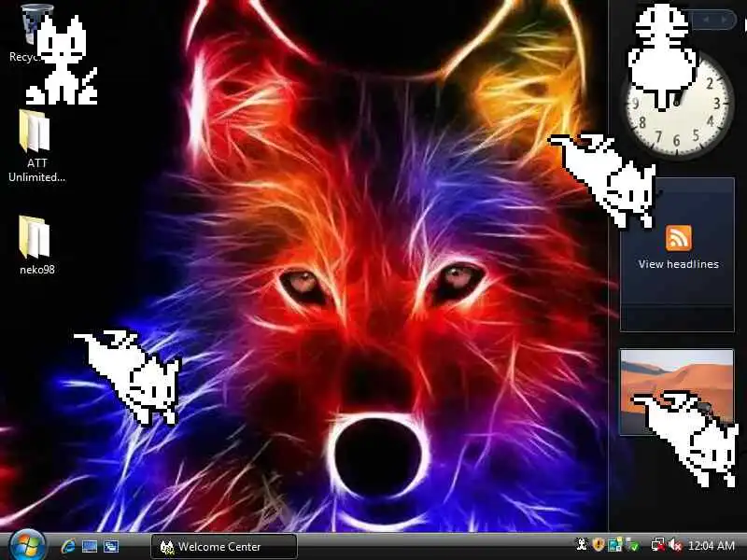Viewport: 747px width, 560px height.
Task: Click the orange RSS feed icon
Action: click(x=679, y=238)
